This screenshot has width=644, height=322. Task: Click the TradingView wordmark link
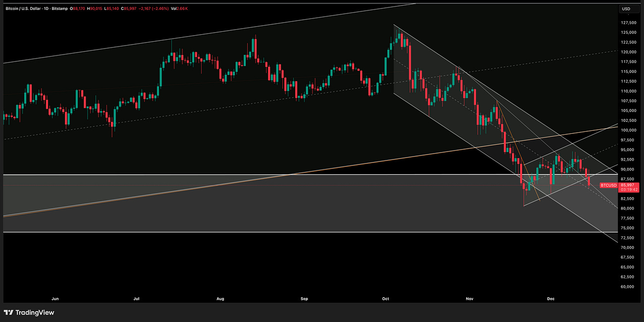point(36,312)
